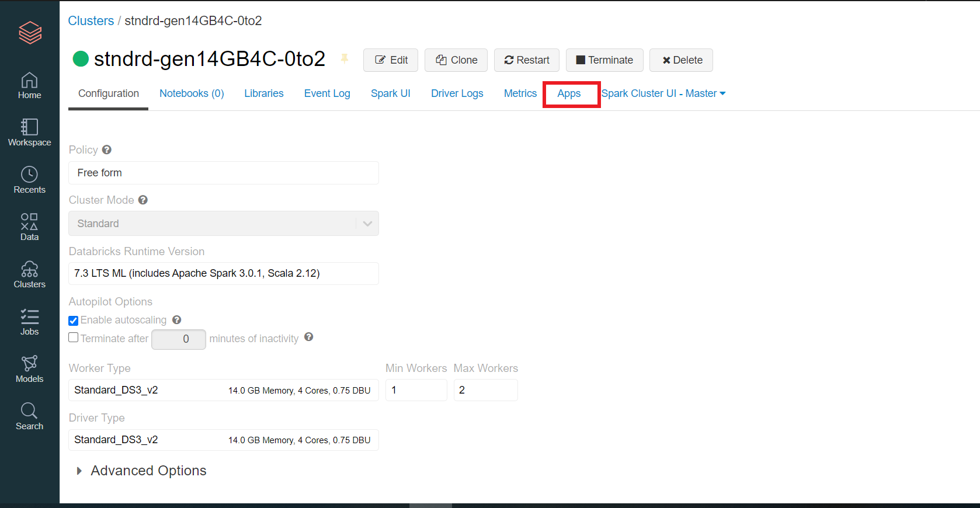Open Clusters in the sidebar

(x=29, y=274)
